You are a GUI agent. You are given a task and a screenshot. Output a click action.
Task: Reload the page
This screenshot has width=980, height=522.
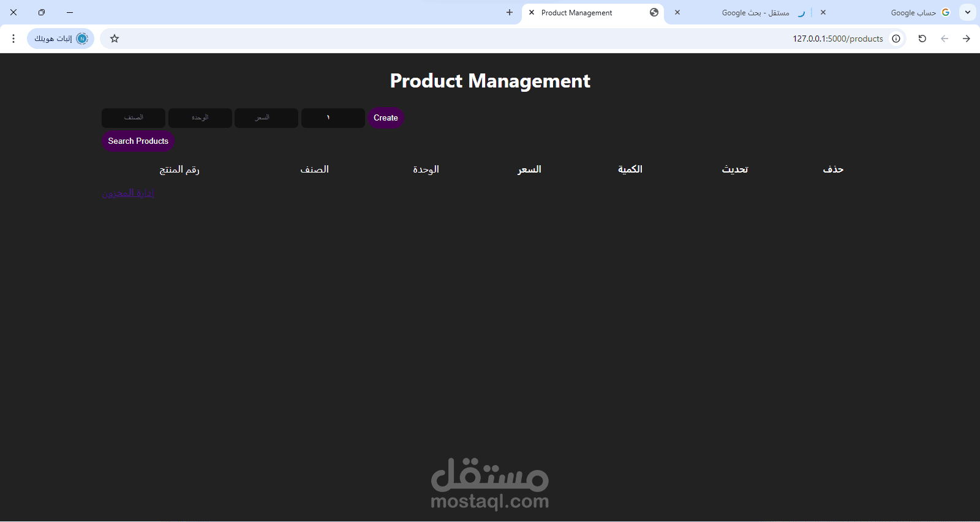click(922, 39)
